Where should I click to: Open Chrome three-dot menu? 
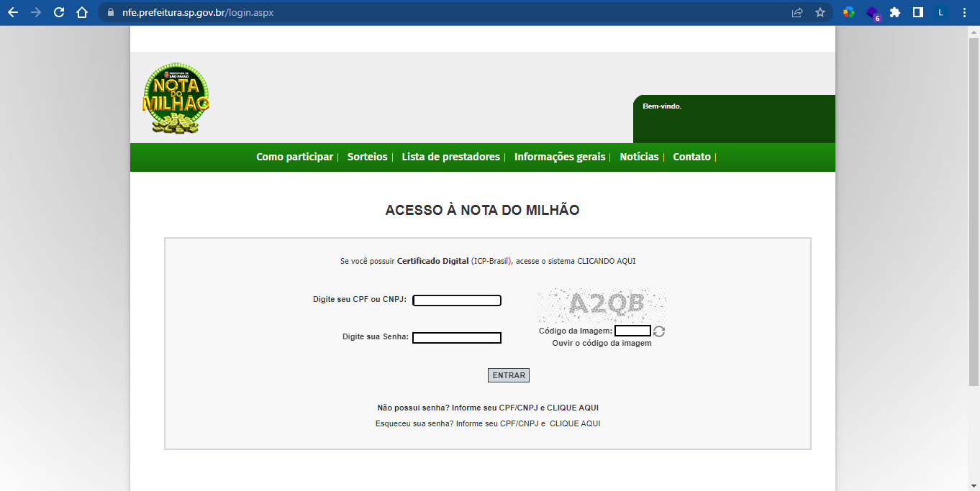tap(964, 12)
